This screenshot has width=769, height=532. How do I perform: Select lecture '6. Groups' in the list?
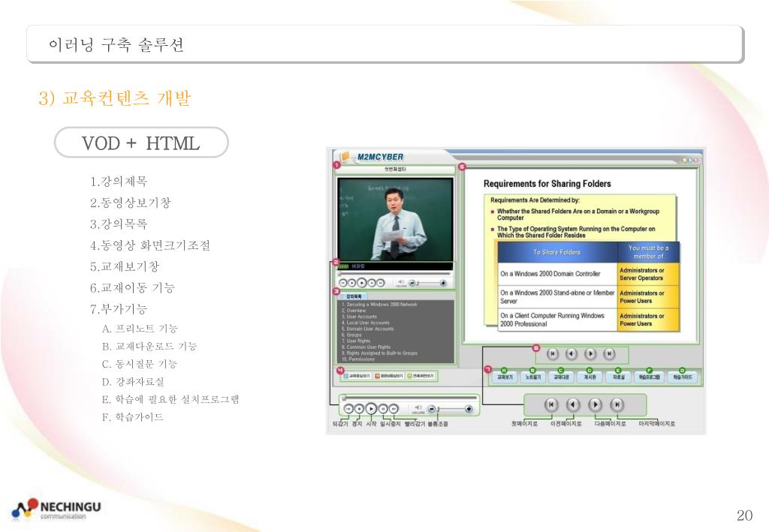[x=351, y=335]
